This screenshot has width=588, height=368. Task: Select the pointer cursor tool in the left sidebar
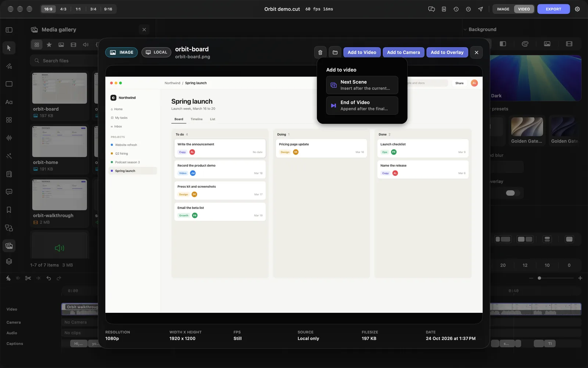pos(9,48)
